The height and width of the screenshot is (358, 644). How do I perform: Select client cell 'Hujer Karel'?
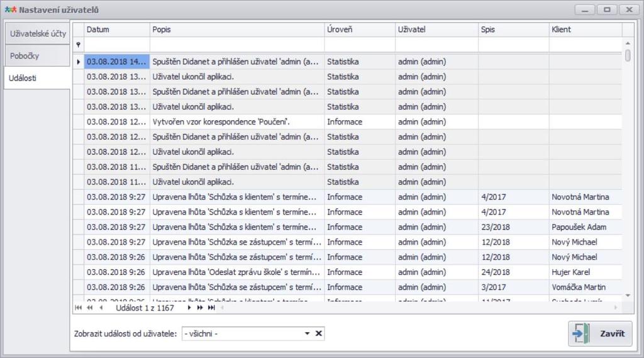(x=586, y=272)
